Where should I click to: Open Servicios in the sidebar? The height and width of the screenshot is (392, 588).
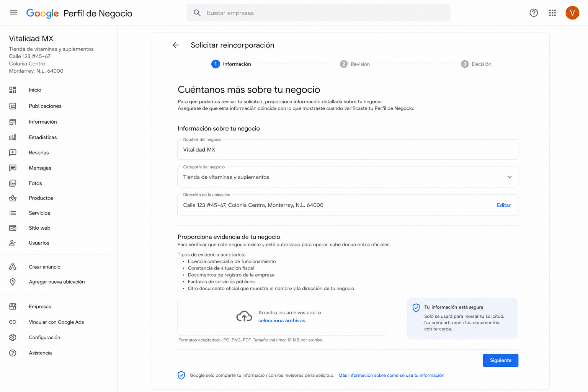(x=39, y=213)
